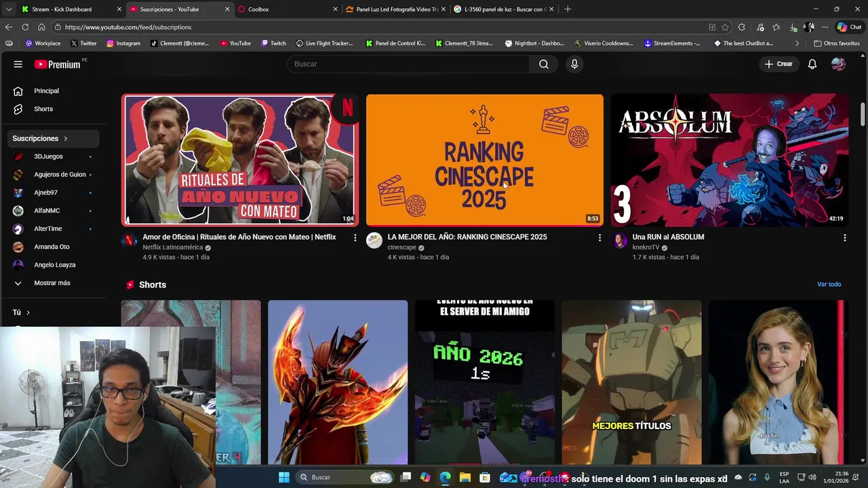Screen dimensions: 868x488
Task: Open Angelo Loayza subscription channel
Action: pos(56,265)
